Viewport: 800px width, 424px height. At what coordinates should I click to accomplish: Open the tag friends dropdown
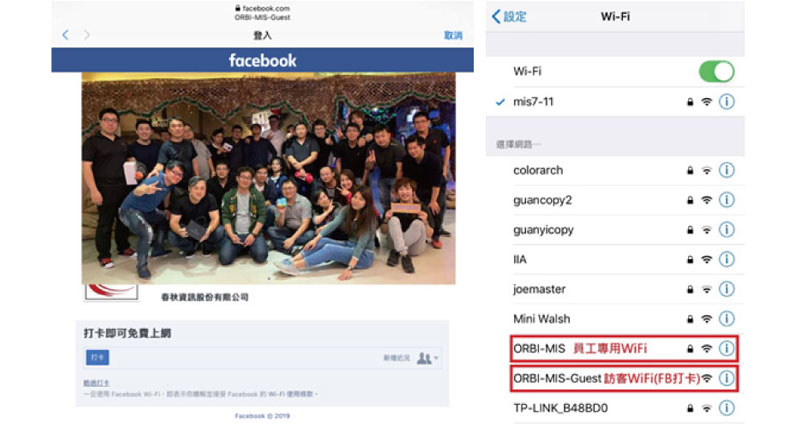pos(428,358)
